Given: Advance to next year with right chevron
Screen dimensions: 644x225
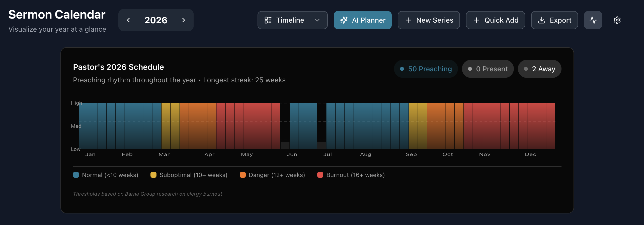Looking at the screenshot, I should [183, 20].
